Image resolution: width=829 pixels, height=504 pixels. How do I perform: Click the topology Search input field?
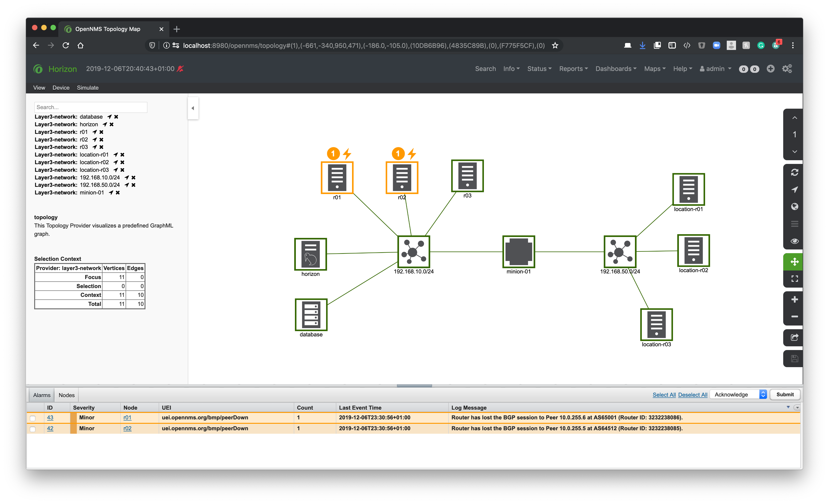pos(90,107)
